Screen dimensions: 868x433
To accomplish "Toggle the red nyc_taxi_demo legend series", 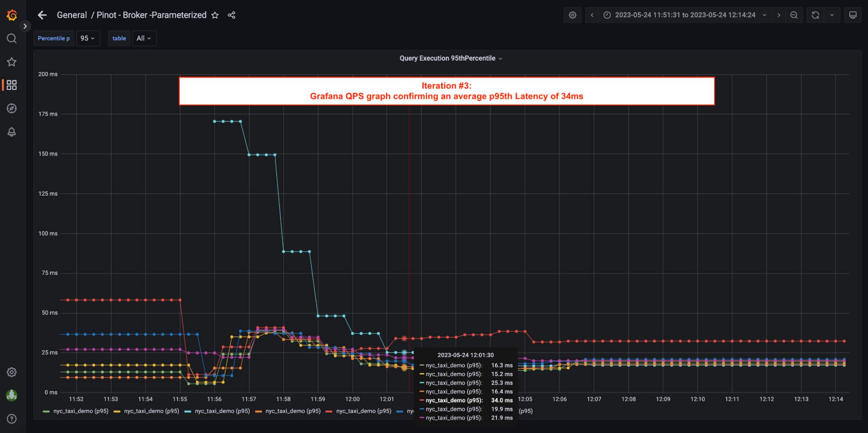I will click(x=364, y=411).
